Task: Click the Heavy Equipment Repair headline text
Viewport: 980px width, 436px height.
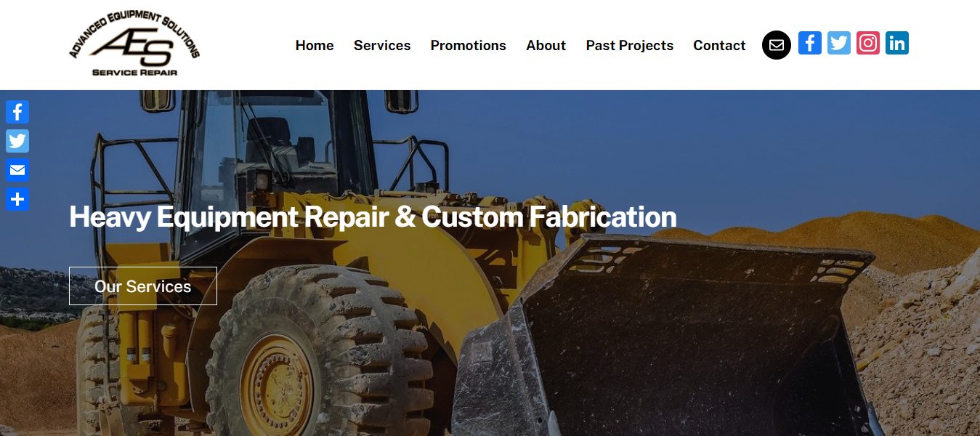Action: point(373,217)
